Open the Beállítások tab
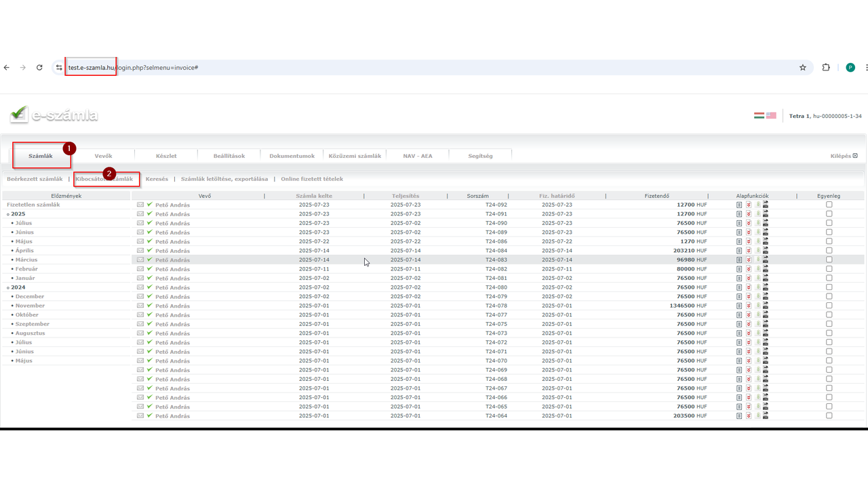The width and height of the screenshot is (868, 488). 229,156
